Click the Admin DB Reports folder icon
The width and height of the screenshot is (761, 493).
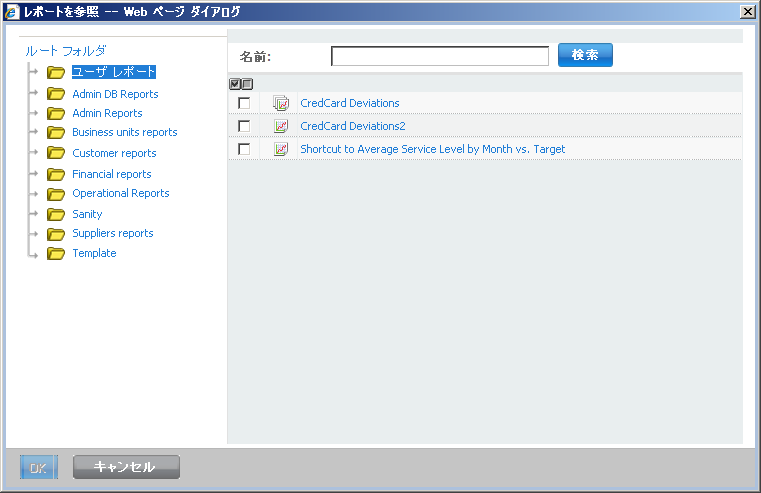click(x=56, y=94)
